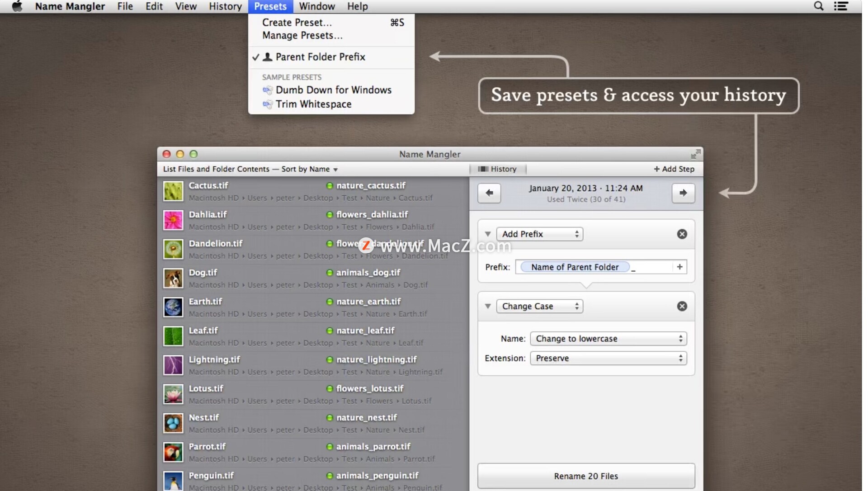Click animals_parrot.tif new name
Image resolution: width=868 pixels, height=491 pixels.
coord(373,447)
